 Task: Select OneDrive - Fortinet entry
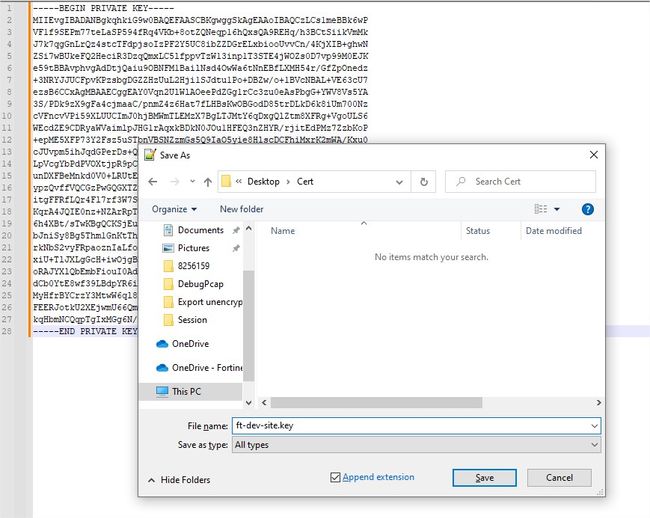click(207, 368)
